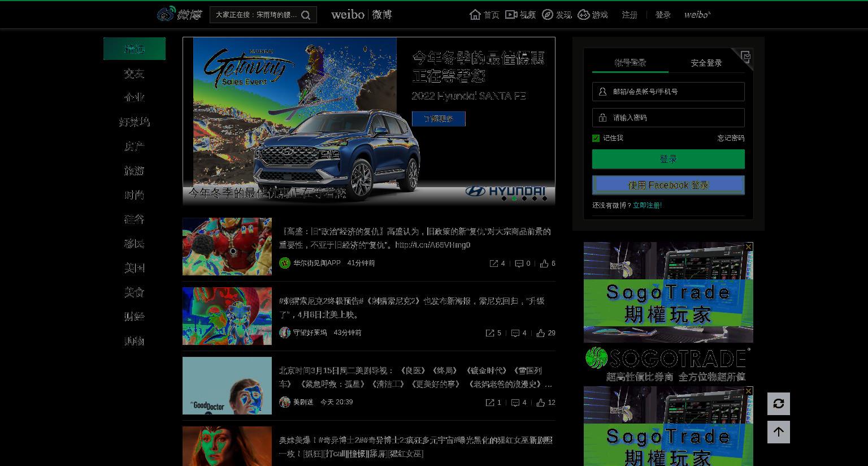The height and width of the screenshot is (466, 868).
Task: Open 时尚 category in sidebar
Action: click(134, 195)
